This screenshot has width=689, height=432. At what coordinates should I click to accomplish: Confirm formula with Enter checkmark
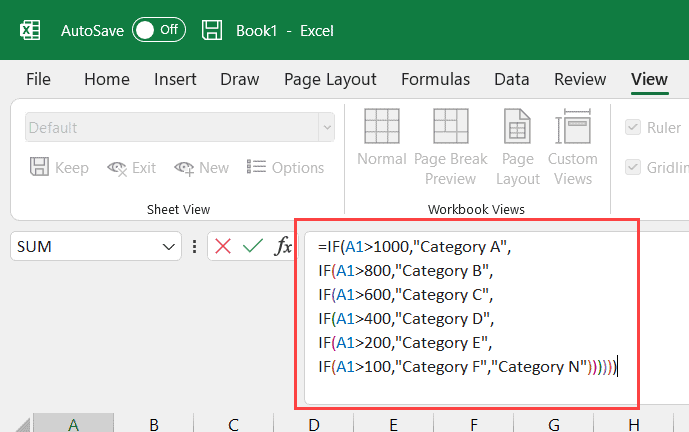[x=252, y=246]
